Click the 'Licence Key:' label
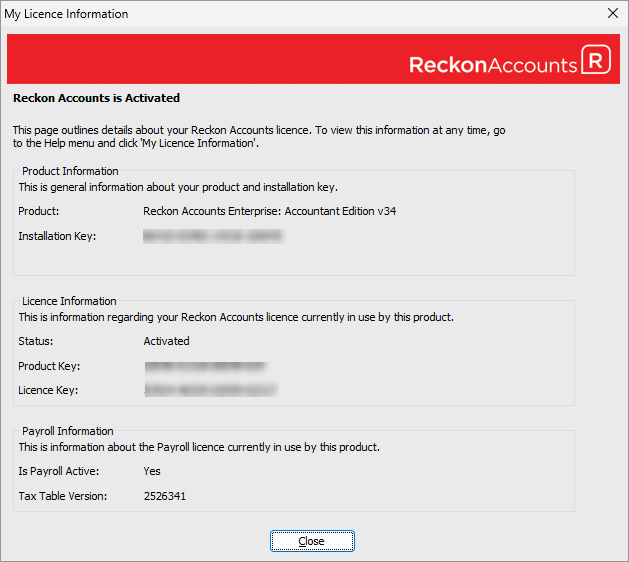629x562 pixels. (48, 390)
